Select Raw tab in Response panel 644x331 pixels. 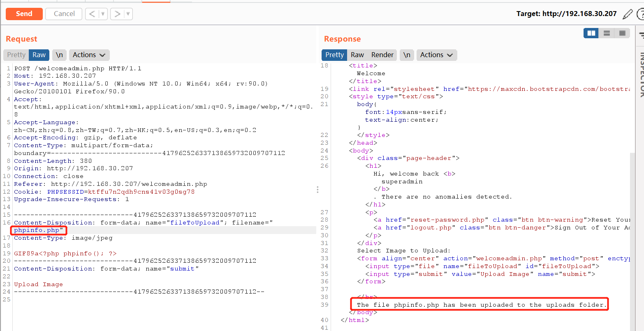357,55
